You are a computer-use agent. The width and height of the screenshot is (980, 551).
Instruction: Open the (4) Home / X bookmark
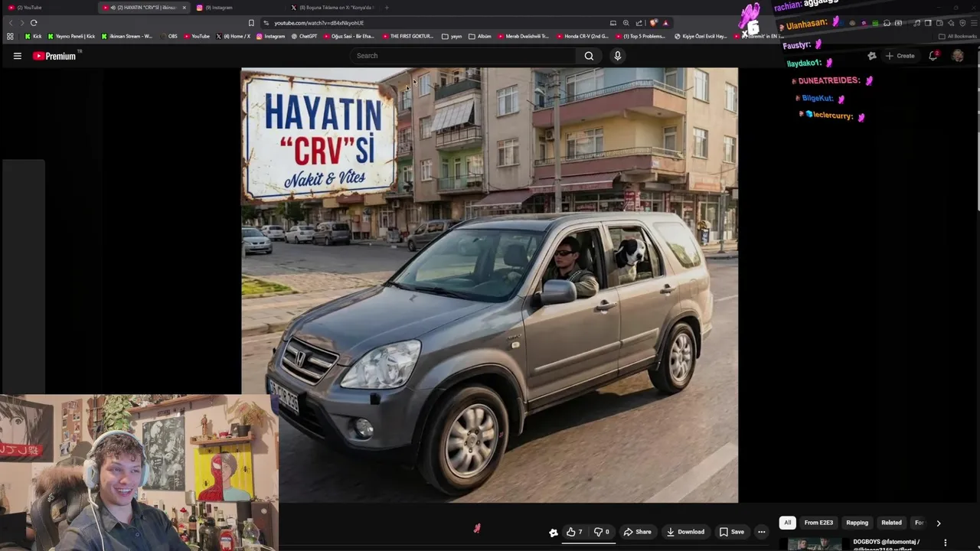pos(233,36)
